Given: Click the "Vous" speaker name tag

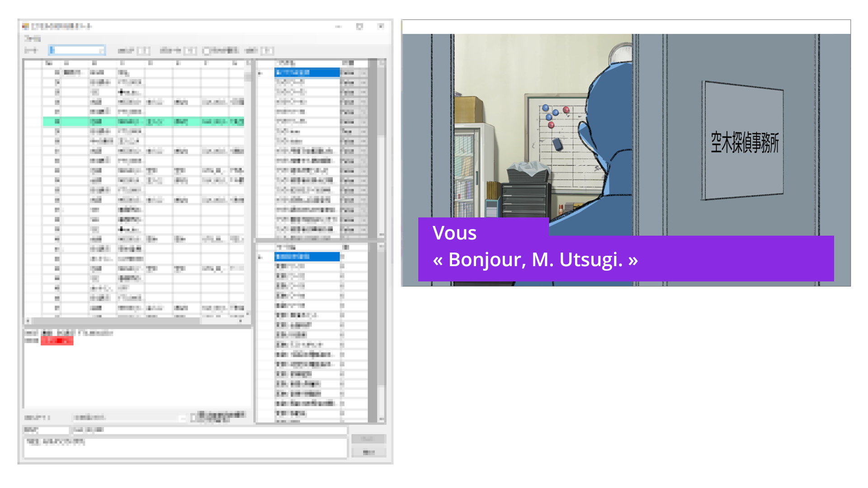Looking at the screenshot, I should [x=454, y=233].
